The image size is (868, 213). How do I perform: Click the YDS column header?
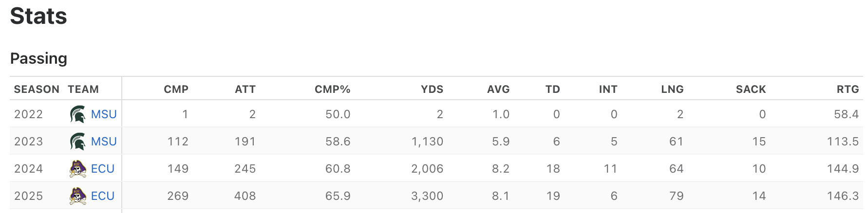click(432, 89)
